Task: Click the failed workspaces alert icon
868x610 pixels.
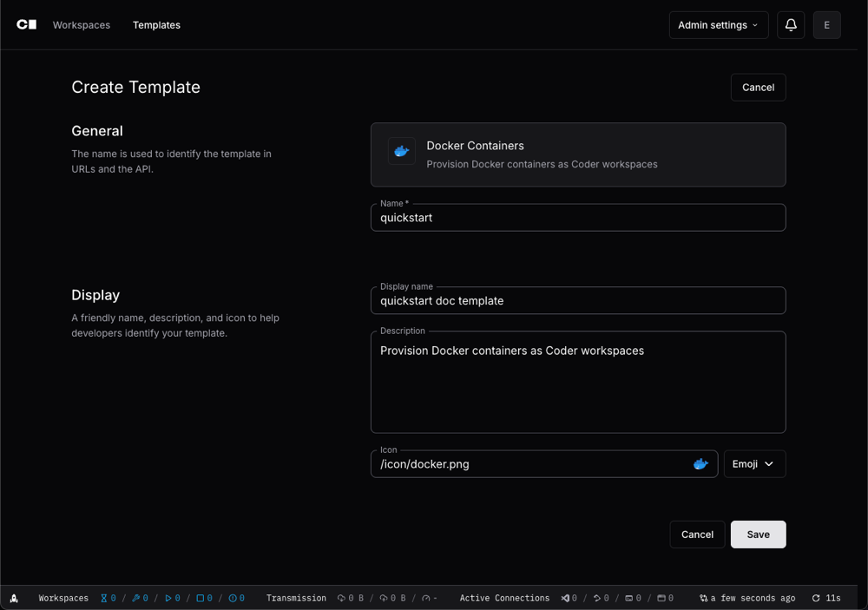Action: tap(233, 598)
